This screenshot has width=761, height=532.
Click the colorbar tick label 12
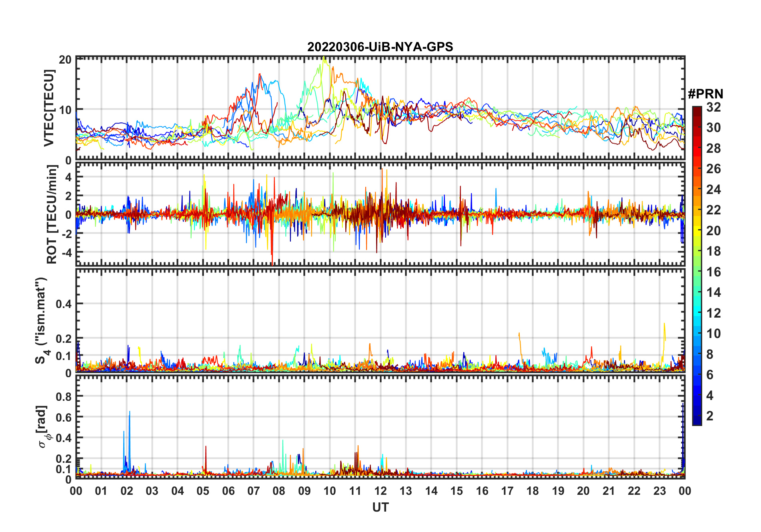click(713, 313)
